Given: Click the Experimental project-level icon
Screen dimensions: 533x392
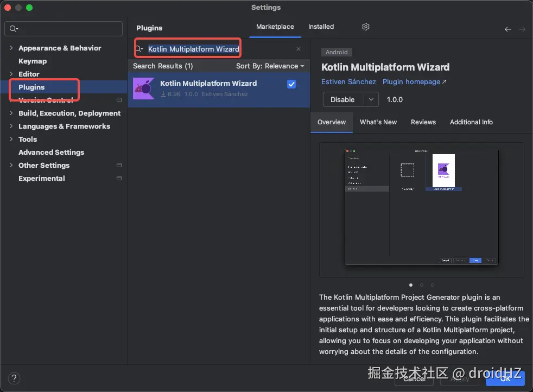Looking at the screenshot, I should (x=119, y=178).
